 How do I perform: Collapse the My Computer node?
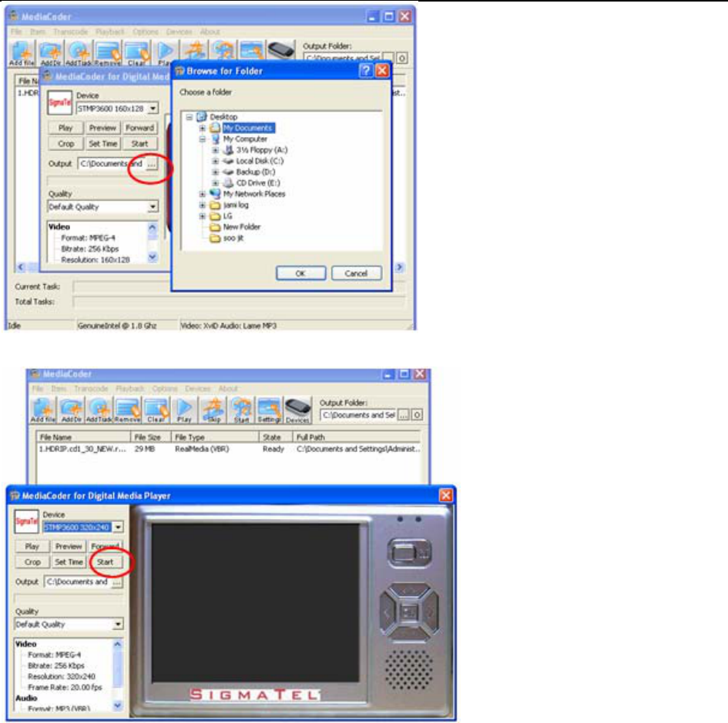[203, 139]
